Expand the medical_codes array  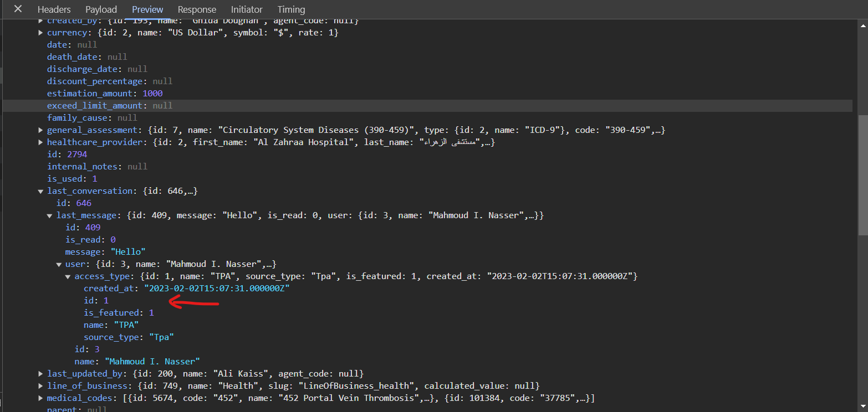(x=41, y=398)
